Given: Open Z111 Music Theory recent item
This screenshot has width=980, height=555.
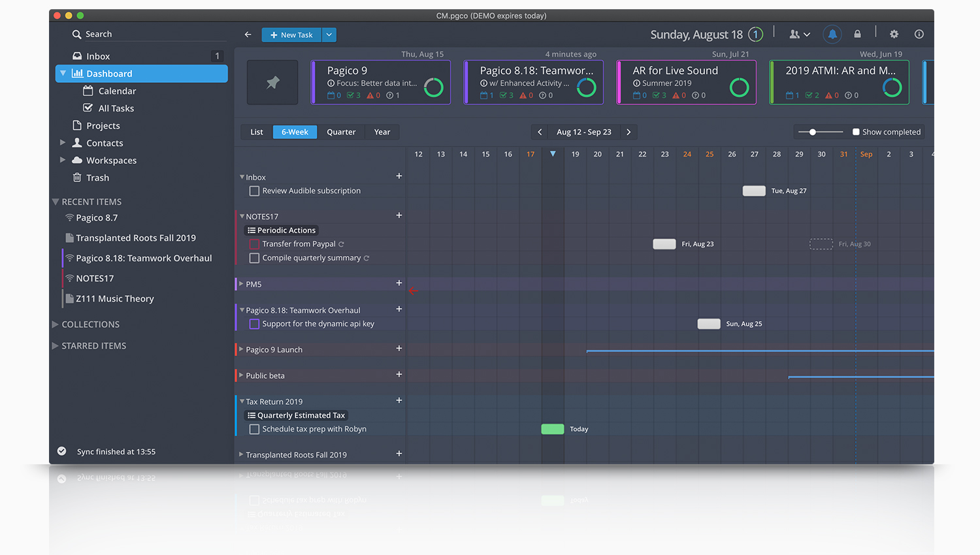Looking at the screenshot, I should point(115,298).
